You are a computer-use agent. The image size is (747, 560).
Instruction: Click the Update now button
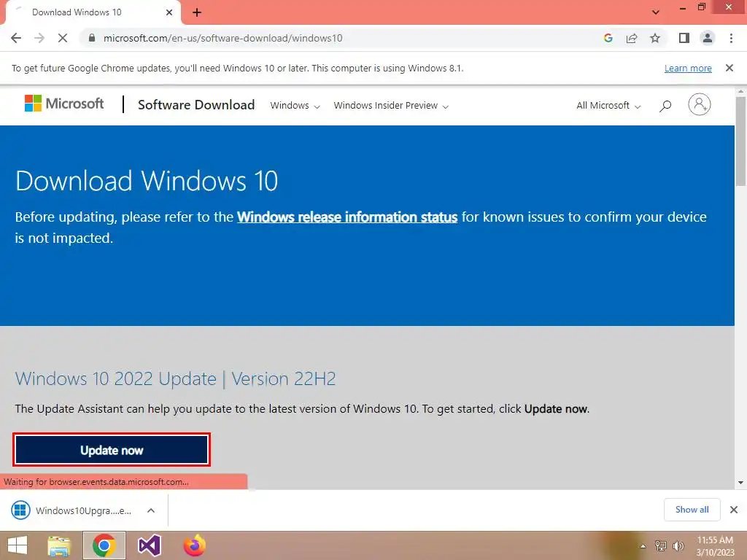112,450
